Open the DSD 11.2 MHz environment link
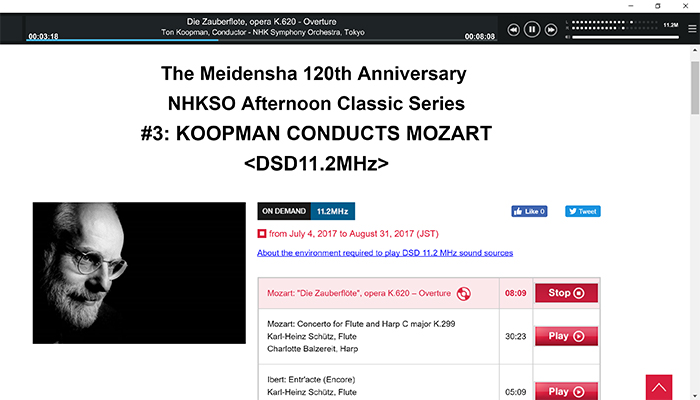The height and width of the screenshot is (400, 700). [x=385, y=253]
